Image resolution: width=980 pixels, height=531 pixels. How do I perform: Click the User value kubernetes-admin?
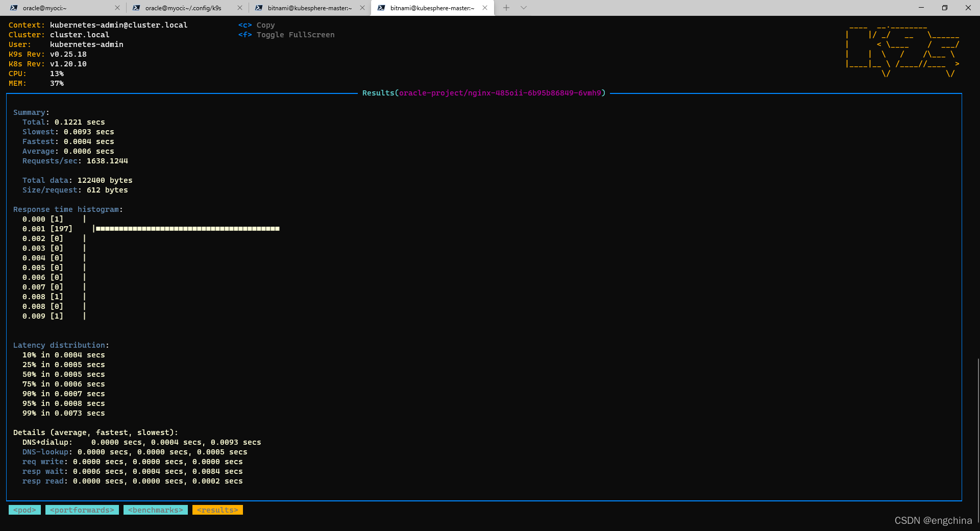87,44
